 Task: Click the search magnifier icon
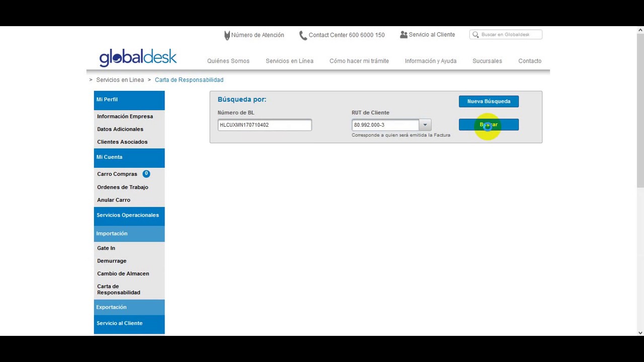tap(475, 35)
